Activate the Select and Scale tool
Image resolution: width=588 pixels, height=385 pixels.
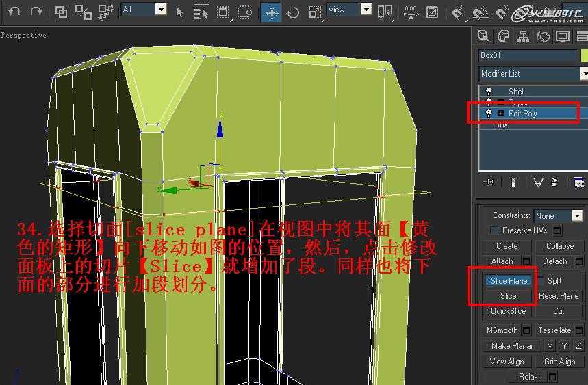[x=314, y=13]
